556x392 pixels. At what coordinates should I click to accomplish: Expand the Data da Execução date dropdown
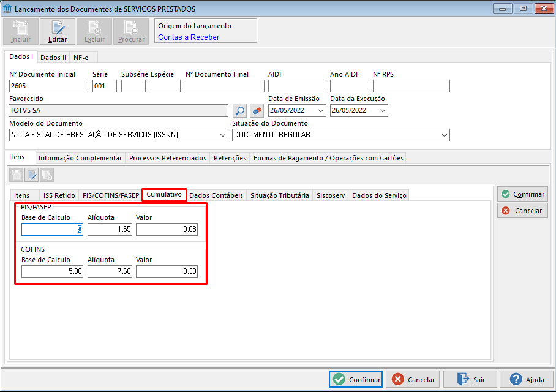point(383,111)
